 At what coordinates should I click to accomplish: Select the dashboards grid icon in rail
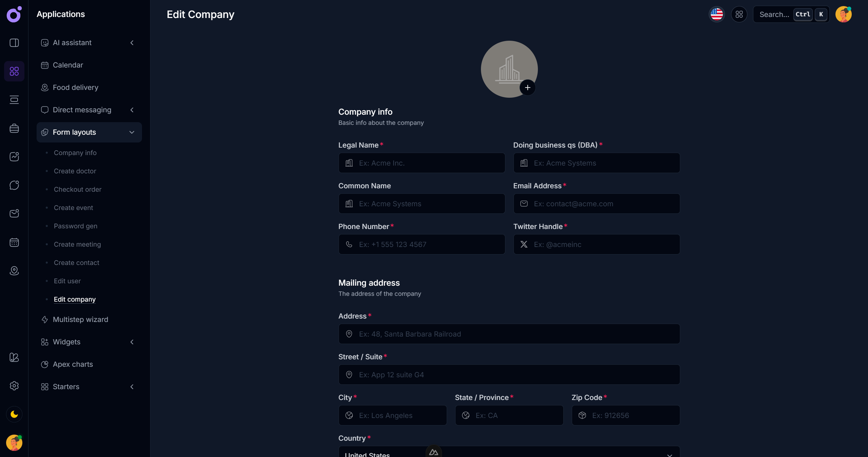pyautogui.click(x=14, y=71)
